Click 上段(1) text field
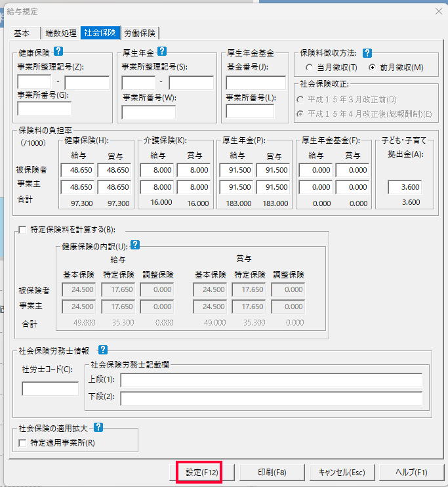Image resolution: width=448 pixels, height=487 pixels. (x=271, y=381)
